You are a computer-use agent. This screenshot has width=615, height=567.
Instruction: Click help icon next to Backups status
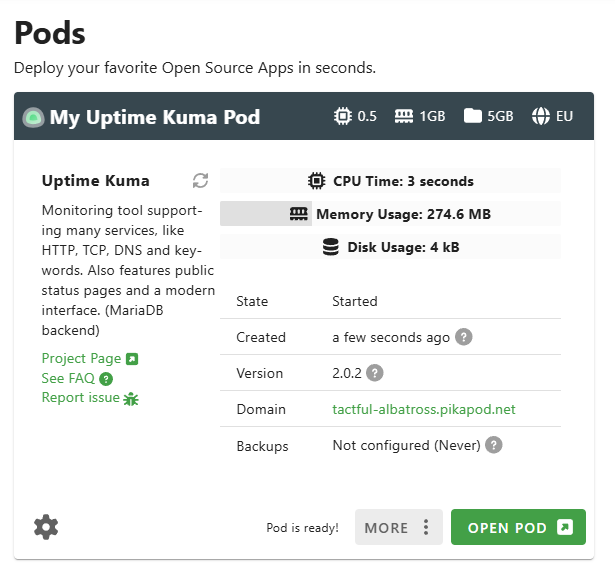pyautogui.click(x=493, y=445)
